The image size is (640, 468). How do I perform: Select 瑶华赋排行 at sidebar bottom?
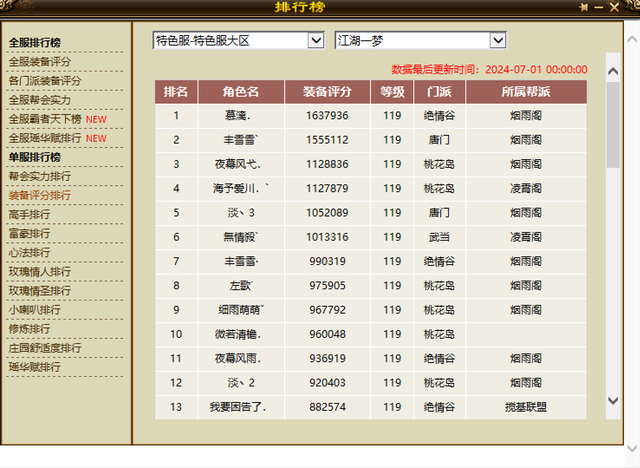point(35,367)
